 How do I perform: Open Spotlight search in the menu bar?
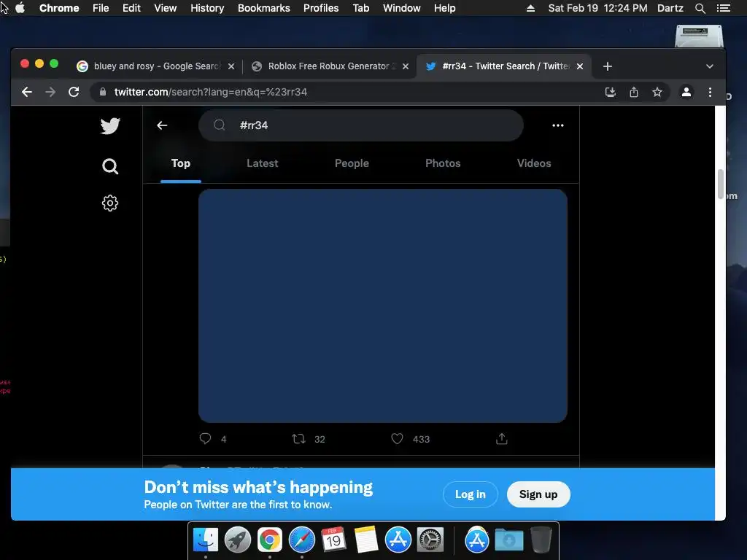[700, 8]
